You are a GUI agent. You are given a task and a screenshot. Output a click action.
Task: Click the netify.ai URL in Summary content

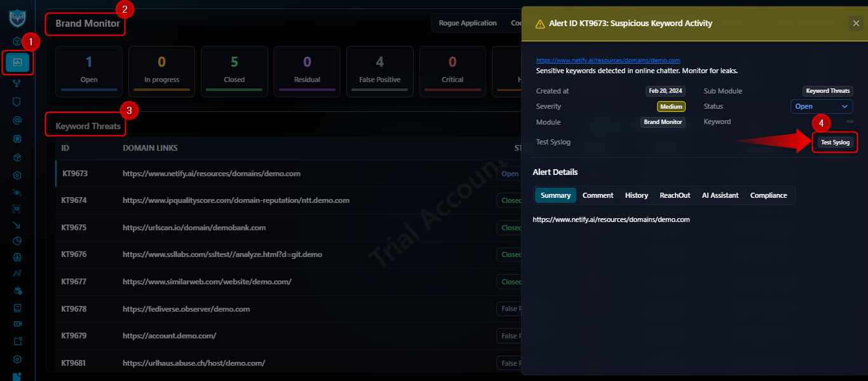(611, 219)
